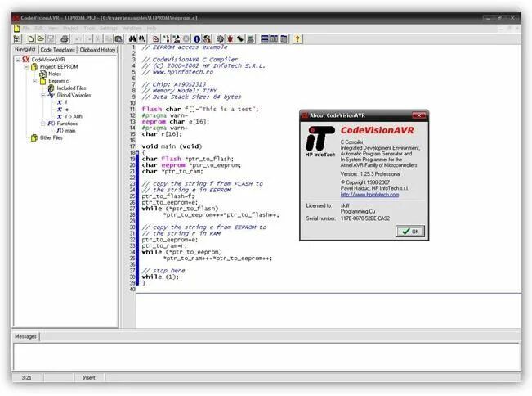The height and width of the screenshot is (396, 532).
Task: Switch to the Clipboard History tab
Action: pos(98,50)
